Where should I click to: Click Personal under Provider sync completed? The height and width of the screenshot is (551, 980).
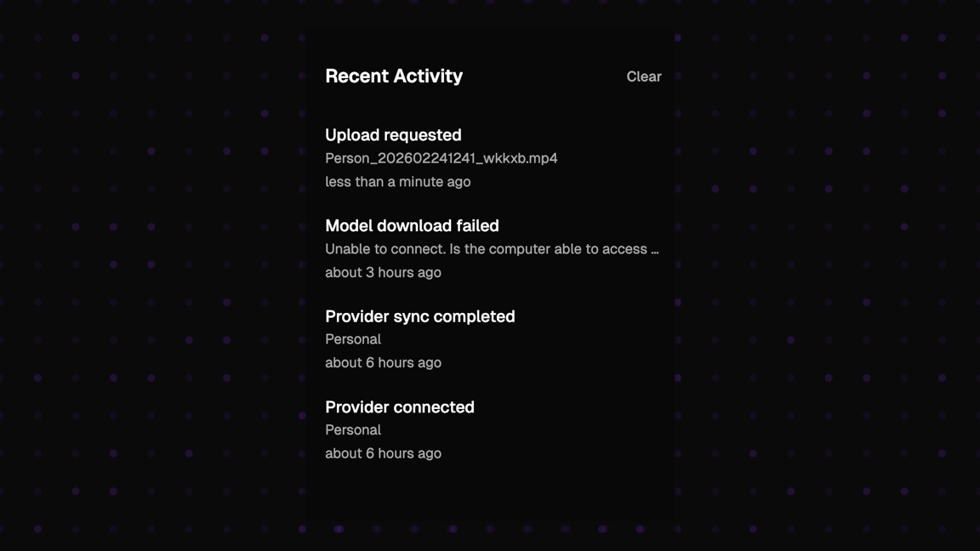[353, 339]
